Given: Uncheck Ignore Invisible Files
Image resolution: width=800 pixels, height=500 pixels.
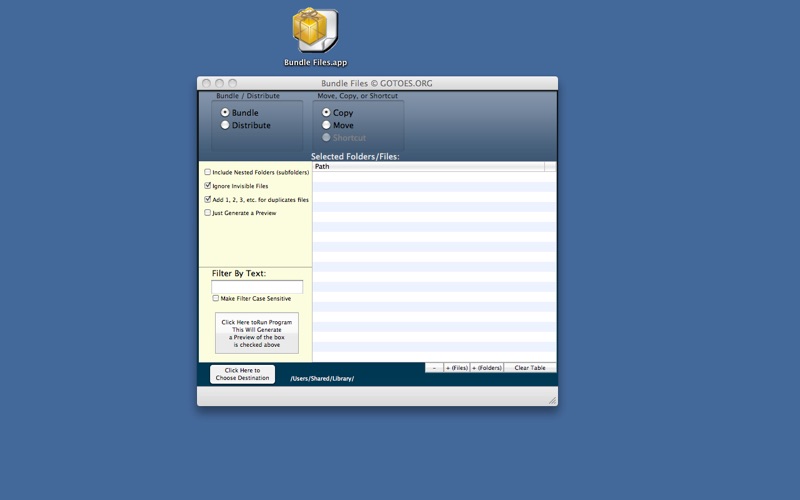Looking at the screenshot, I should pos(208,186).
